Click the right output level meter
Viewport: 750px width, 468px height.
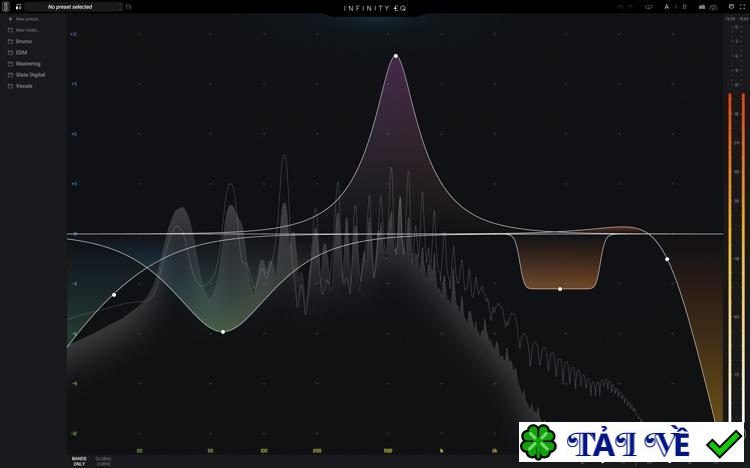[x=743, y=257]
